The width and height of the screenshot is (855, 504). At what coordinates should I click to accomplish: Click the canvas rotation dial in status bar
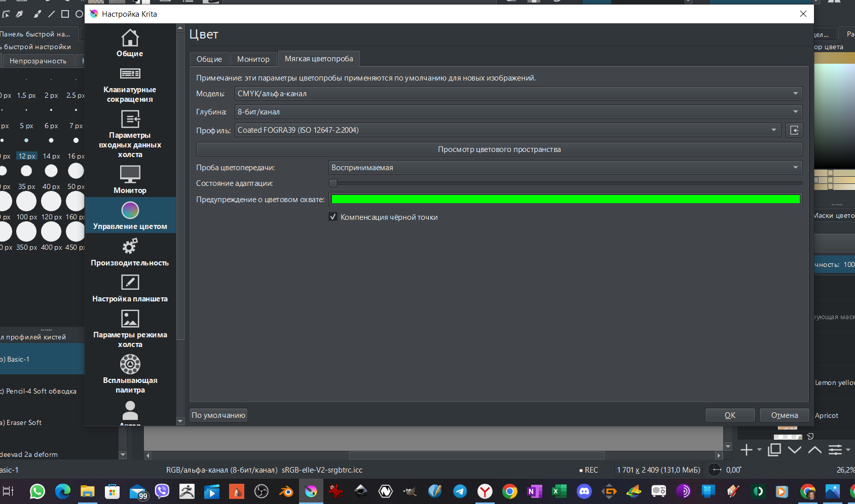[715, 470]
